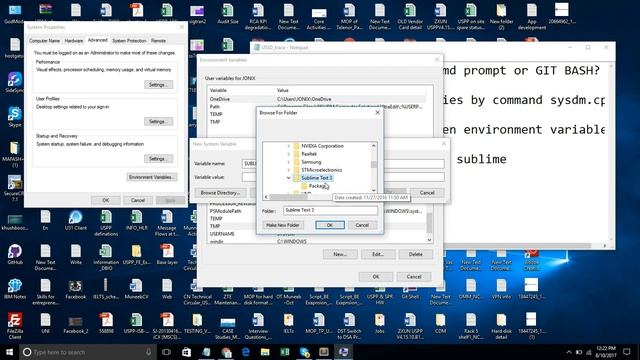This screenshot has height=360, width=640.
Task: Select the Advanced tab
Action: point(98,40)
